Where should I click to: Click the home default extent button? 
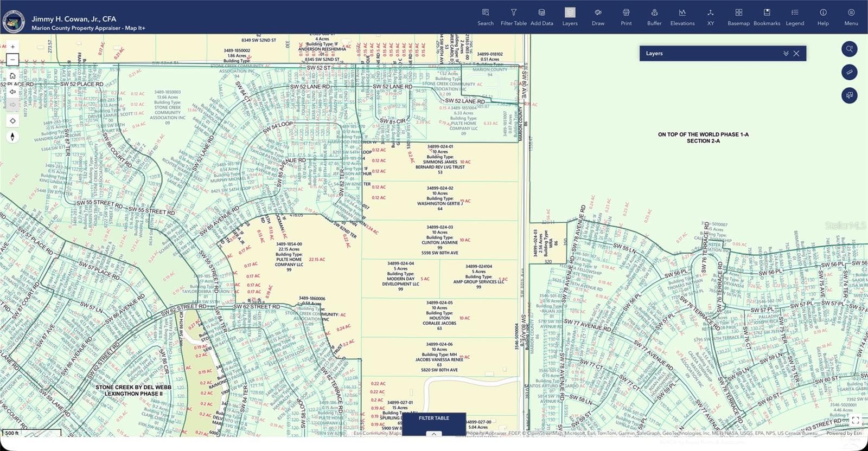12,76
